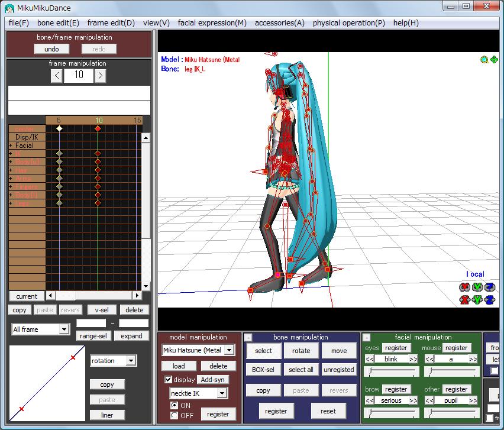The width and height of the screenshot is (504, 430).
Task: Click the red X-axis rotate icon
Action: (464, 287)
